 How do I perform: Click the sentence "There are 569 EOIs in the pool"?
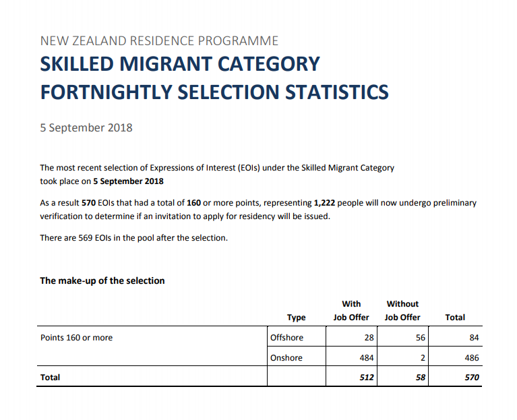[x=133, y=238]
